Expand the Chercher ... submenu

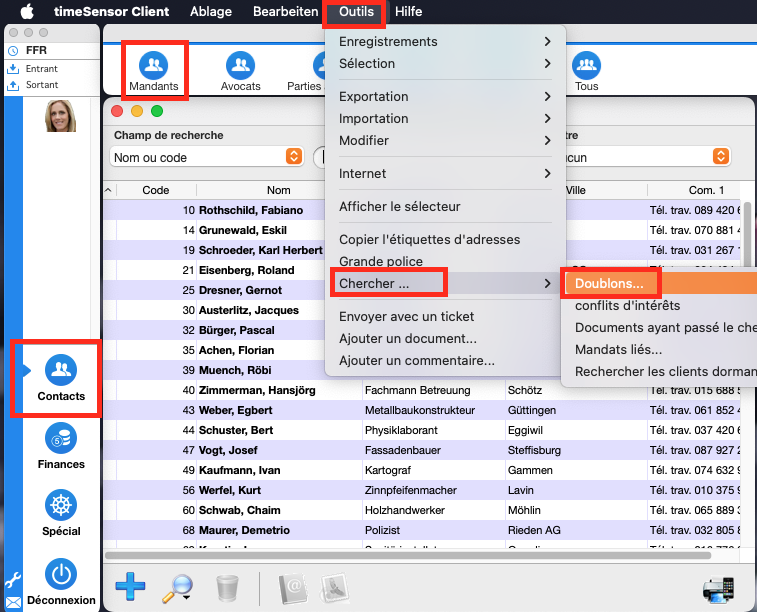click(x=445, y=283)
